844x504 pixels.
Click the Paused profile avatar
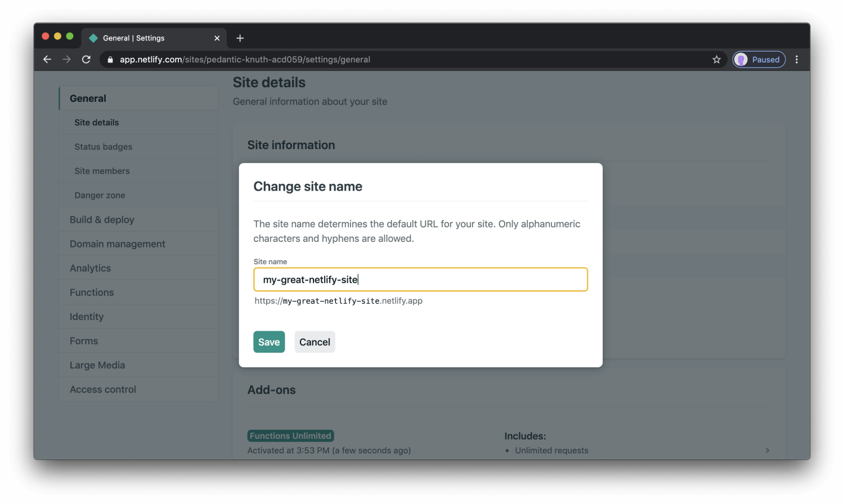(758, 60)
